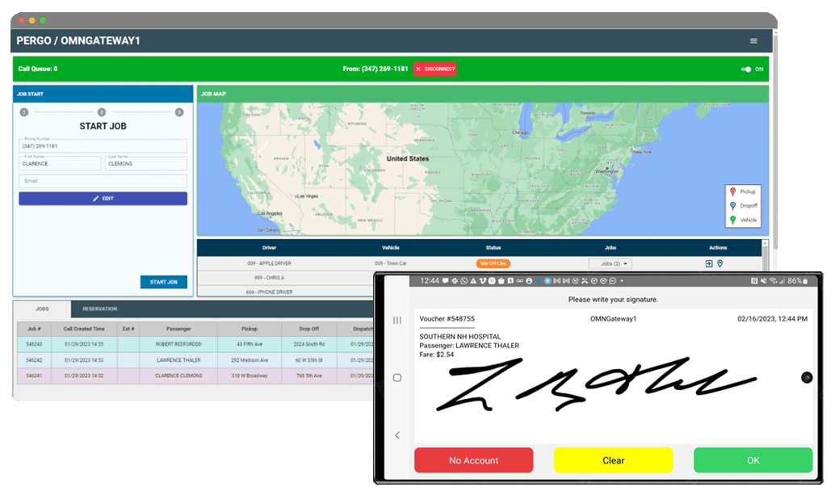
Task: Click the Phone Number field
Action: click(x=103, y=146)
